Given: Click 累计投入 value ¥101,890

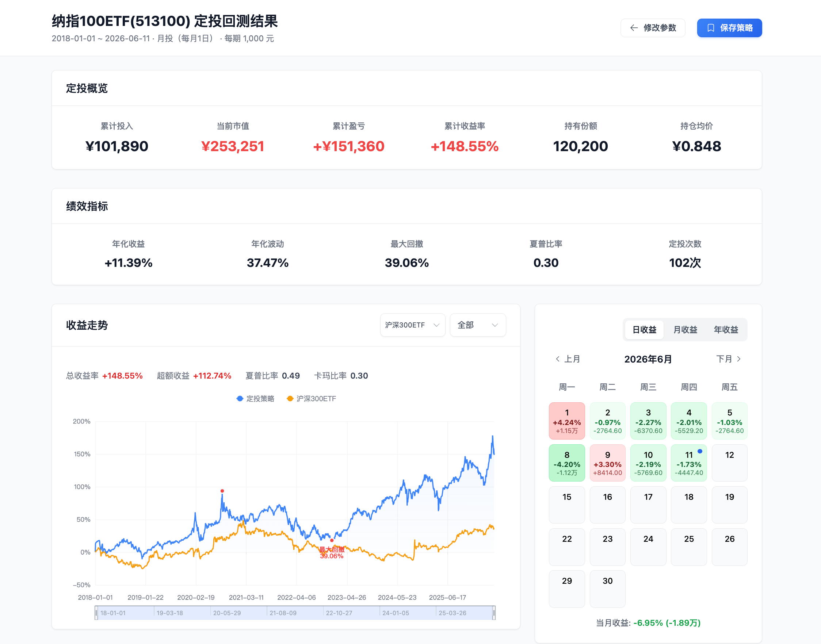Looking at the screenshot, I should point(117,146).
